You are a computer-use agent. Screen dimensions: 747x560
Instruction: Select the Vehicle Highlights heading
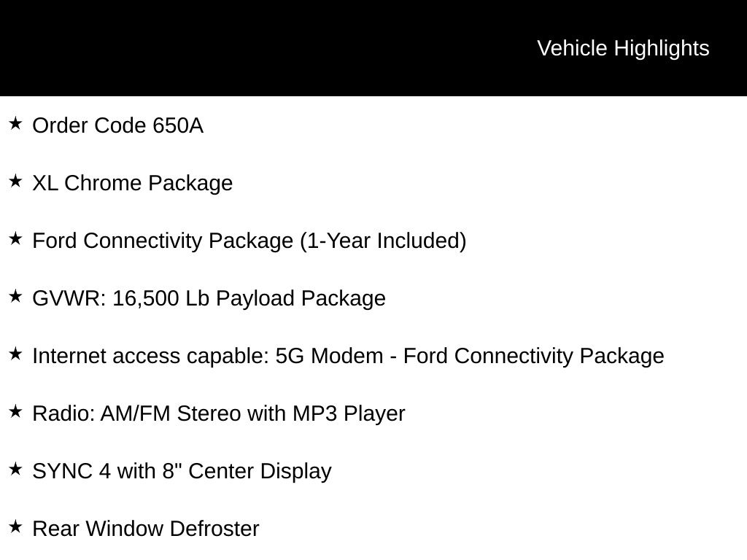[x=623, y=49]
